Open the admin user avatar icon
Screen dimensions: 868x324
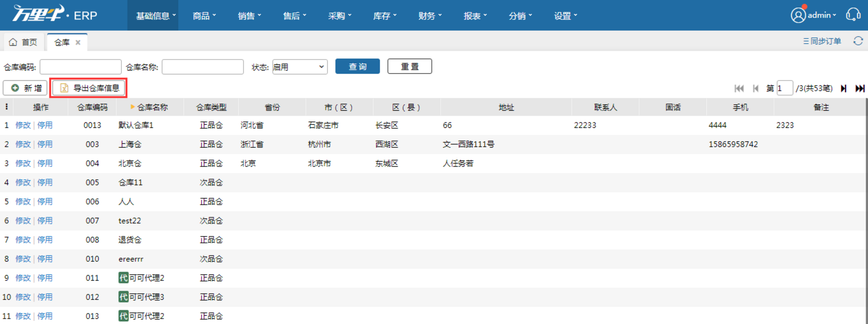798,15
